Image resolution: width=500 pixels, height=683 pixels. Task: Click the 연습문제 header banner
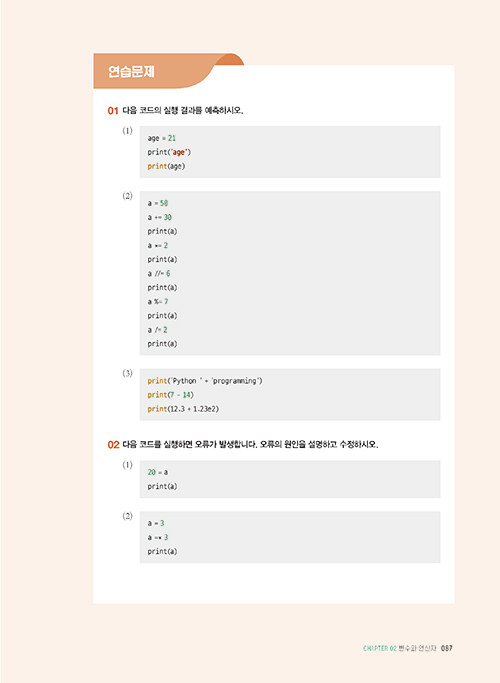point(168,71)
